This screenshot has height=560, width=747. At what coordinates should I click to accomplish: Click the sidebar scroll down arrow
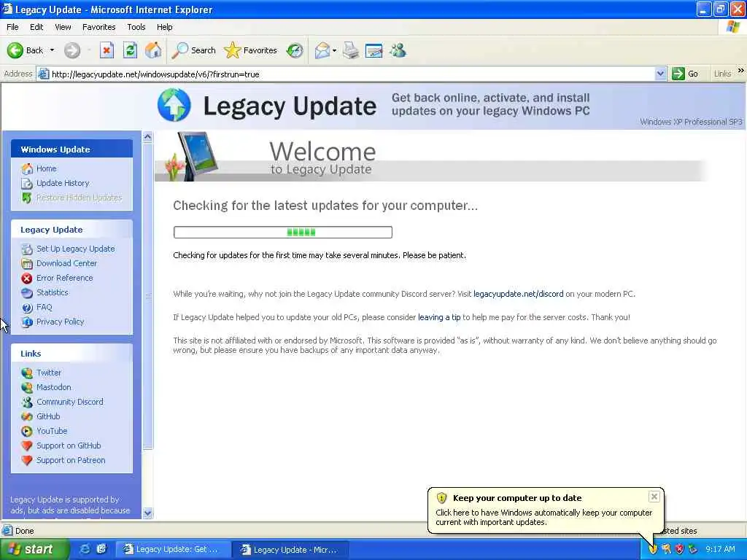pyautogui.click(x=147, y=513)
